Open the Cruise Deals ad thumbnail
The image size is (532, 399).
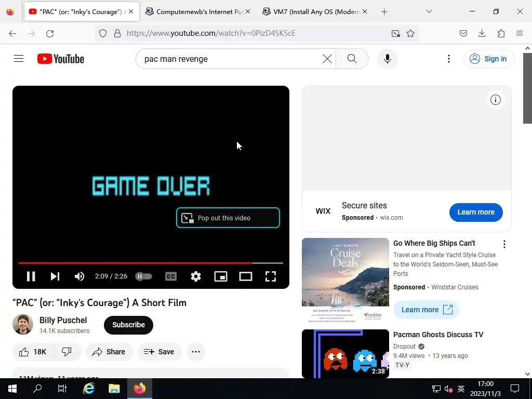coord(345,280)
